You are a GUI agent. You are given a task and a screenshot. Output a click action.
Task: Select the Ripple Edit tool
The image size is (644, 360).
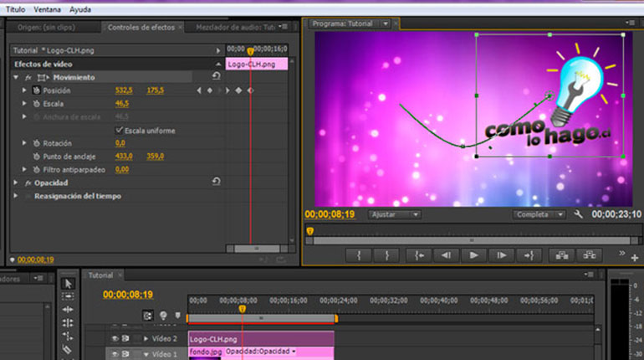68,310
